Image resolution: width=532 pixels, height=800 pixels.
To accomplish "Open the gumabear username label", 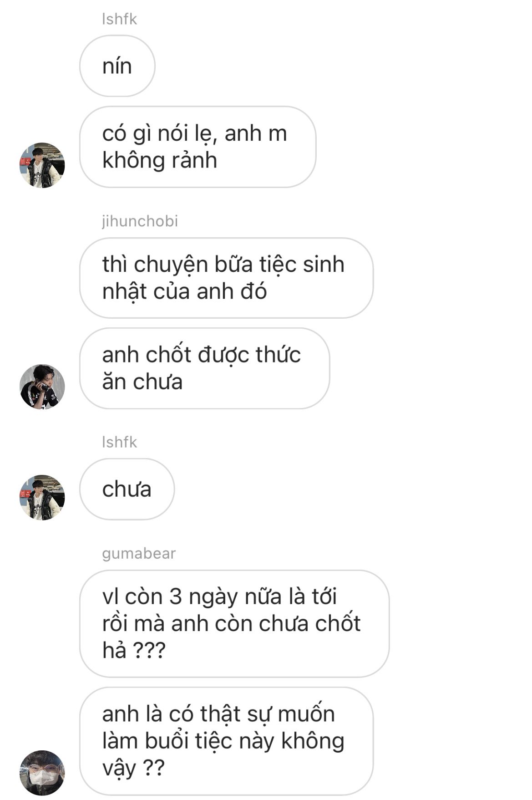I will [x=139, y=554].
